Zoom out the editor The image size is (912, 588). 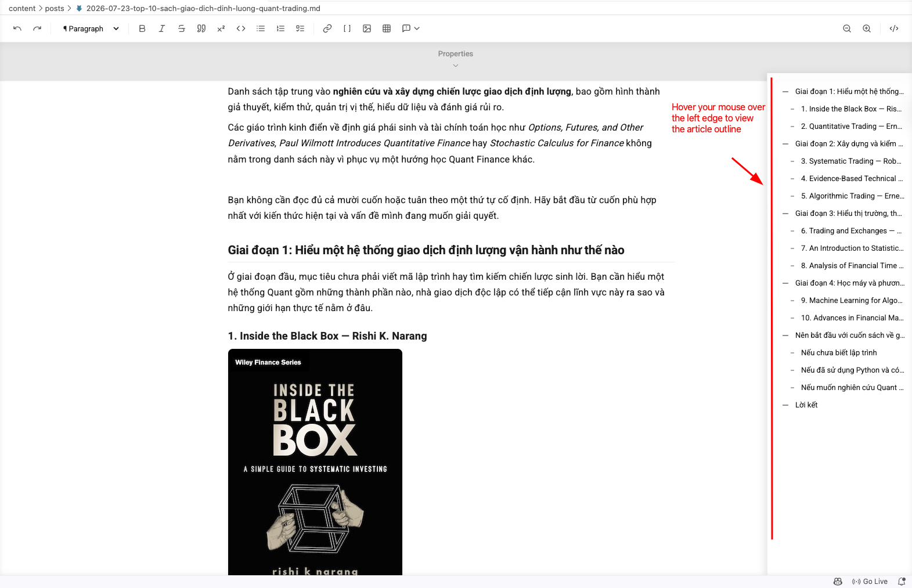pyautogui.click(x=847, y=28)
